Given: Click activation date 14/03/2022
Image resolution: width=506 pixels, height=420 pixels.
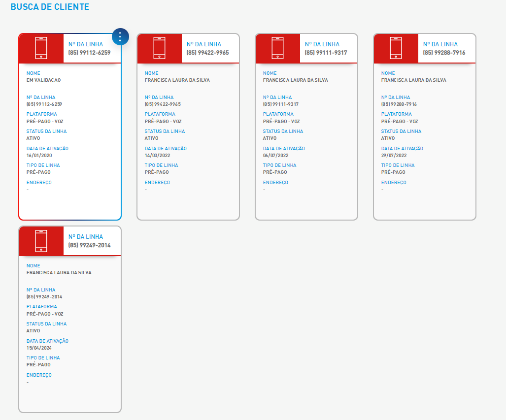Looking at the screenshot, I should [x=158, y=156].
